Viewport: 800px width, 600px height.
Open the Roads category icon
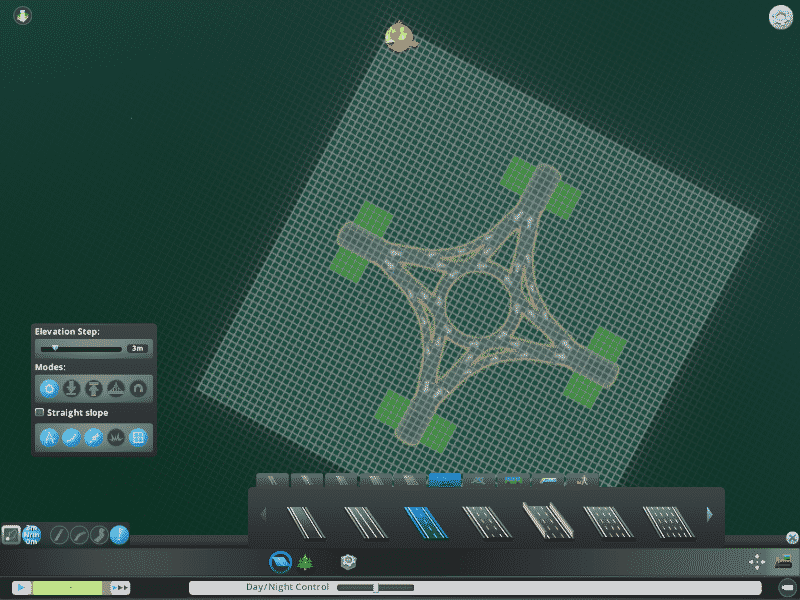[281, 562]
